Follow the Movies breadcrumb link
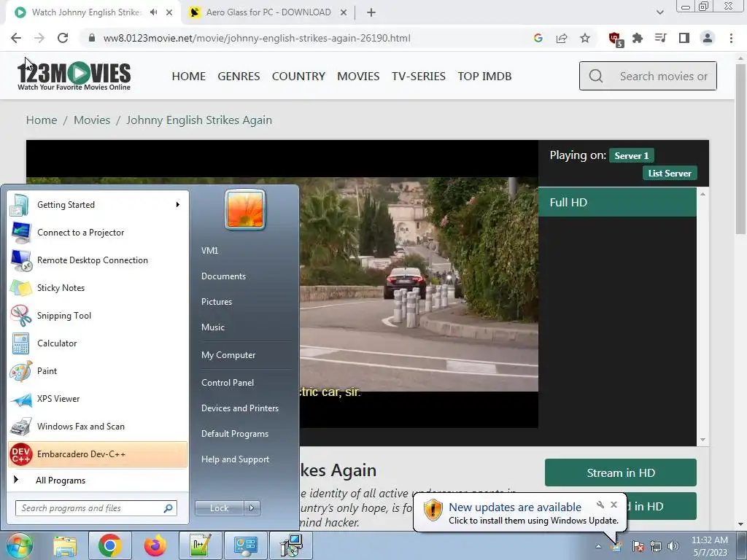Image resolution: width=747 pixels, height=560 pixels. pyautogui.click(x=92, y=120)
